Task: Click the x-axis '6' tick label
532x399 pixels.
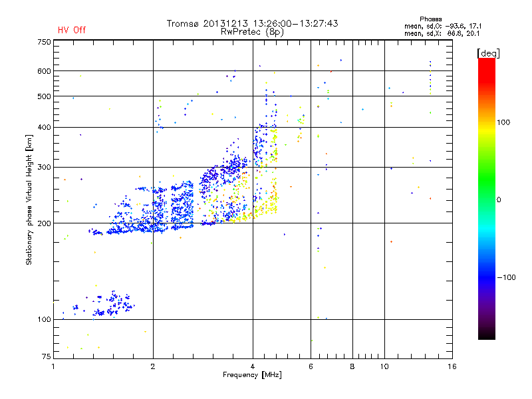Action: click(311, 366)
